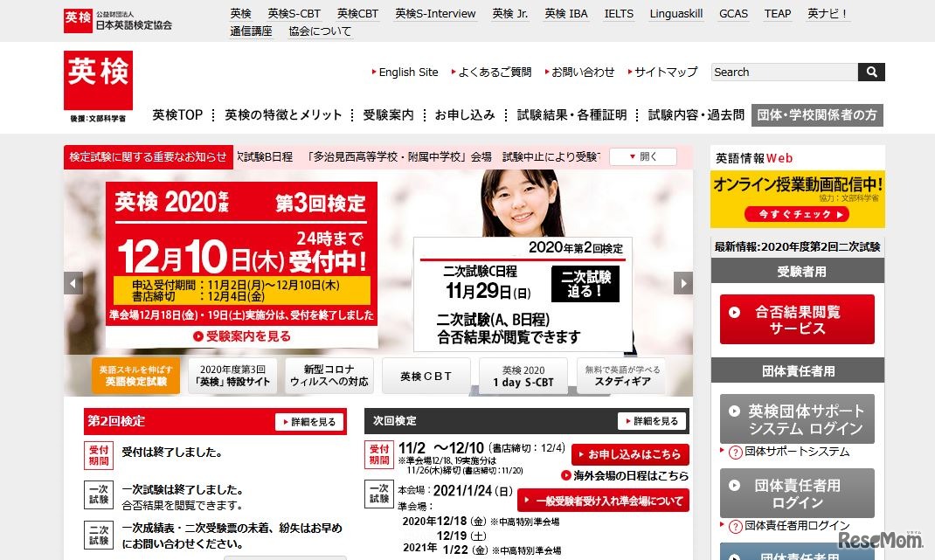Click the Search input field

click(785, 73)
